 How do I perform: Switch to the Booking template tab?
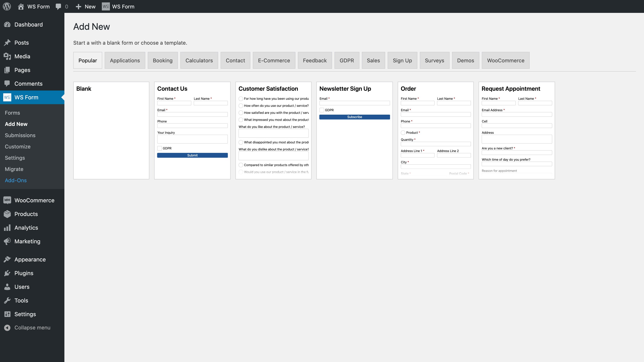click(162, 61)
